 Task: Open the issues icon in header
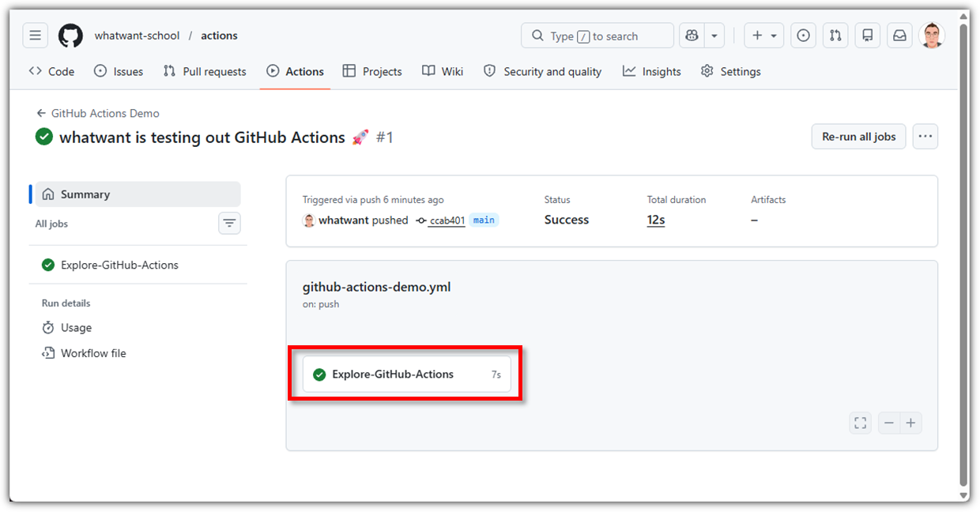pos(804,36)
